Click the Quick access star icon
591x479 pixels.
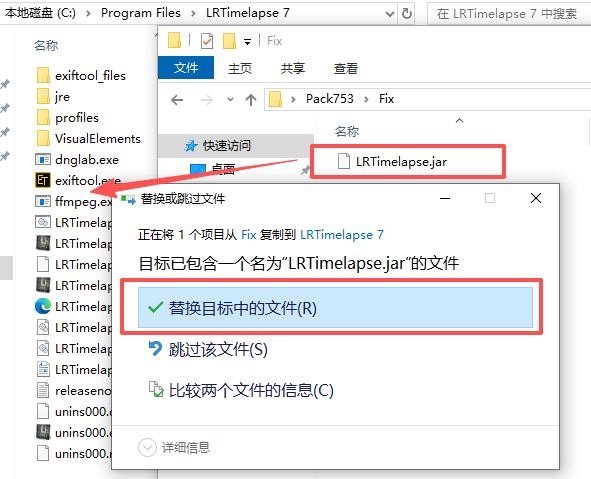[x=191, y=145]
